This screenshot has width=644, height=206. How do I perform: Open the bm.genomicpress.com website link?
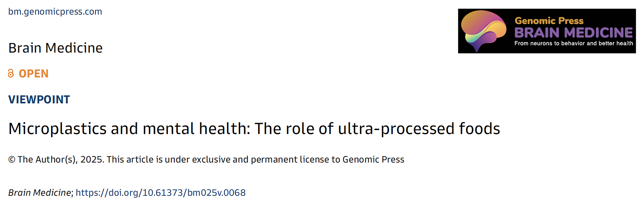[55, 12]
